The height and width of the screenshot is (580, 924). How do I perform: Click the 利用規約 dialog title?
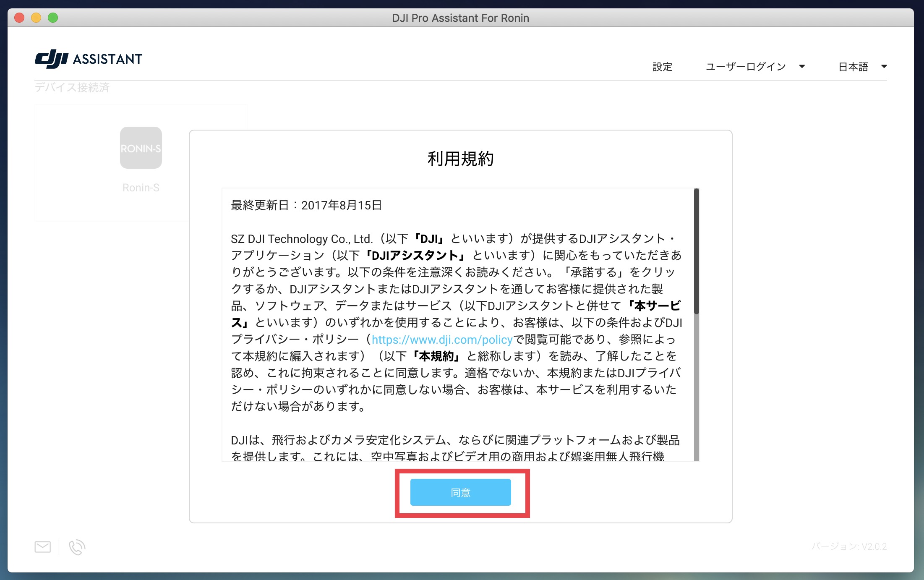(460, 159)
